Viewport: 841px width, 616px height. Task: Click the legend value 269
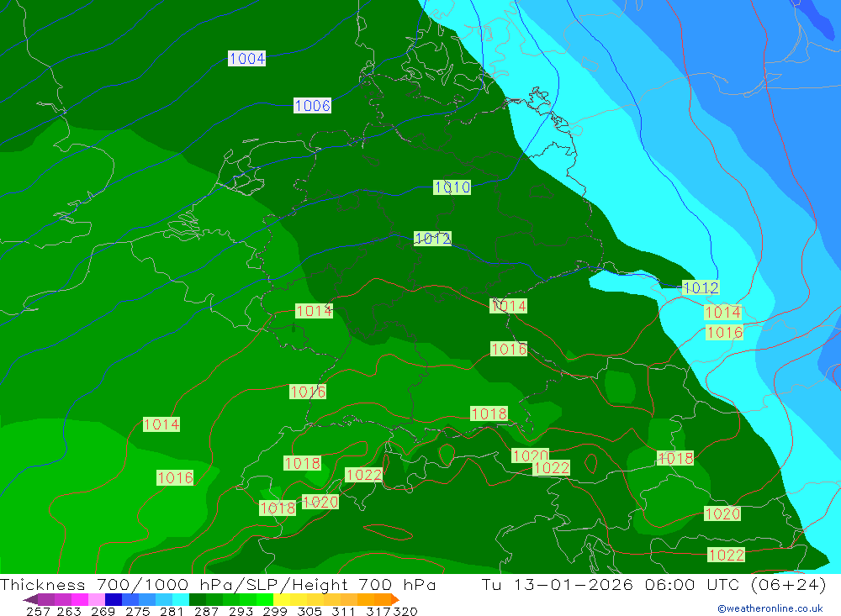coord(103,612)
